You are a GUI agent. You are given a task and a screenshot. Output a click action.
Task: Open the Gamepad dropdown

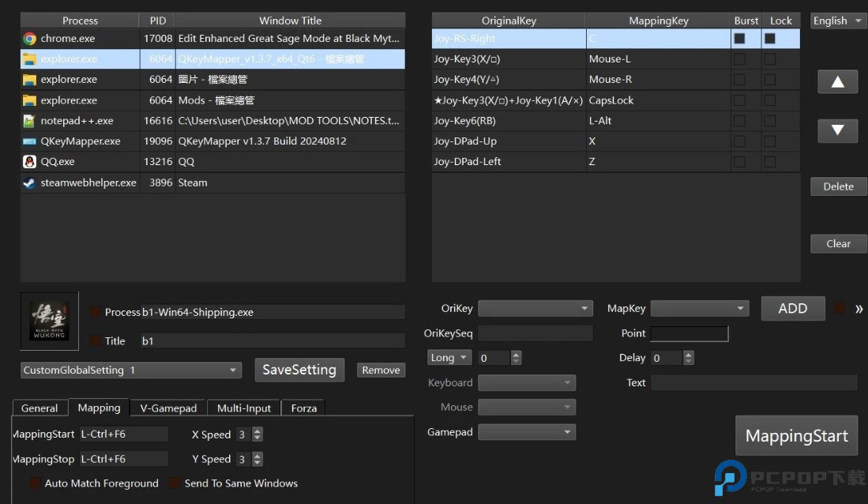tap(527, 432)
